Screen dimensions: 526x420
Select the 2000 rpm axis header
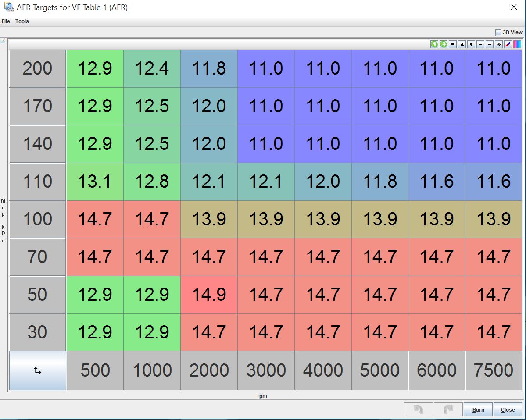209,370
